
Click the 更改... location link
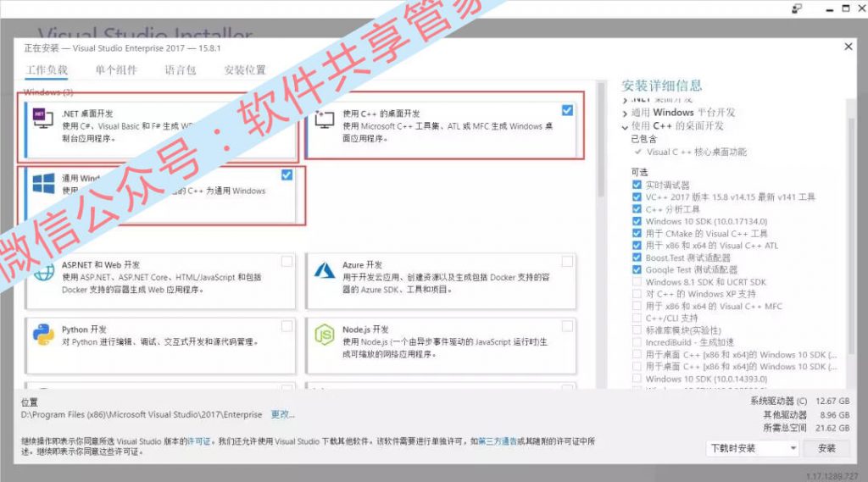[282, 414]
